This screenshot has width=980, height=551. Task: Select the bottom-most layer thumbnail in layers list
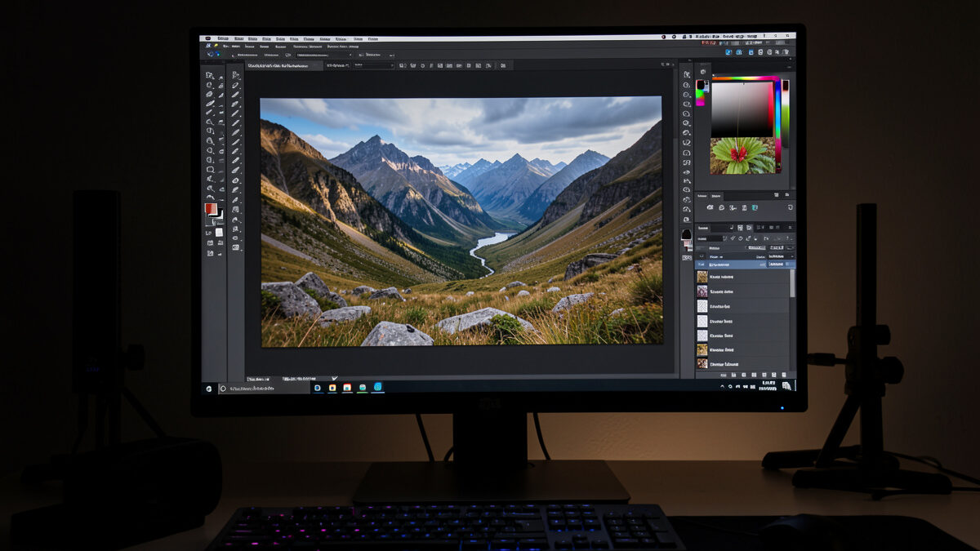click(702, 363)
